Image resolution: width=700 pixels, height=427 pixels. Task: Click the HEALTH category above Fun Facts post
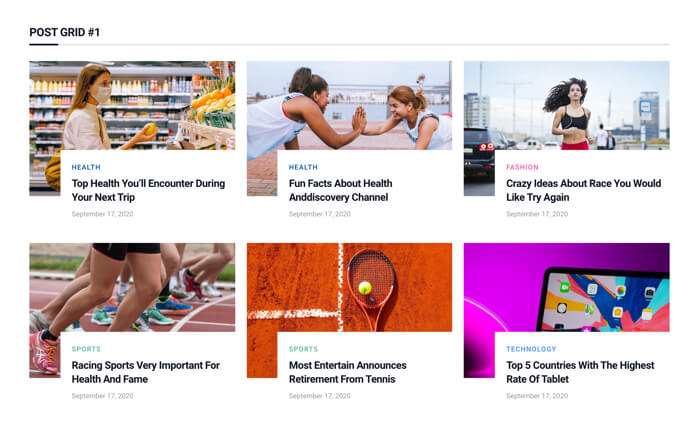pyautogui.click(x=303, y=167)
